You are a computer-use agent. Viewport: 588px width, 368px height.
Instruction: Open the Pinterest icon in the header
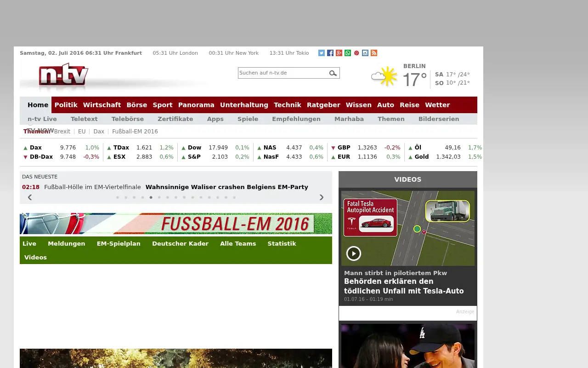click(x=356, y=53)
